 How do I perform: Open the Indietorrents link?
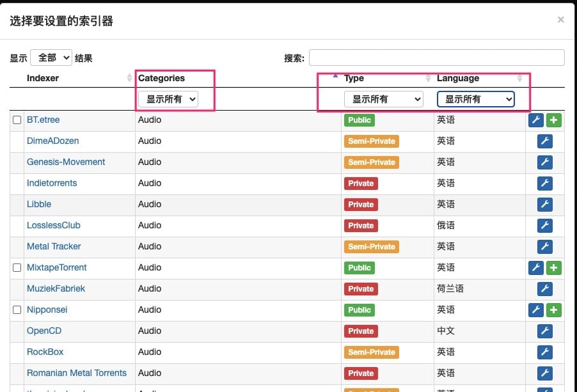pos(52,183)
